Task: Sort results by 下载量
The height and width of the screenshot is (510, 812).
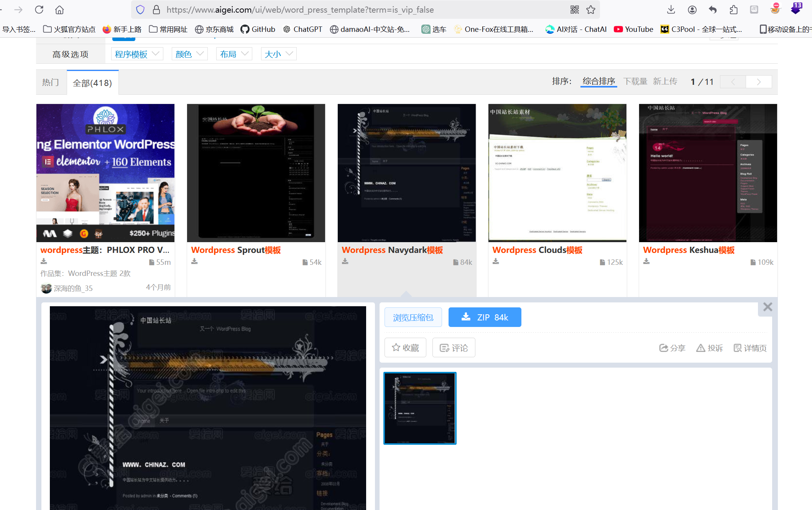Action: pos(635,81)
